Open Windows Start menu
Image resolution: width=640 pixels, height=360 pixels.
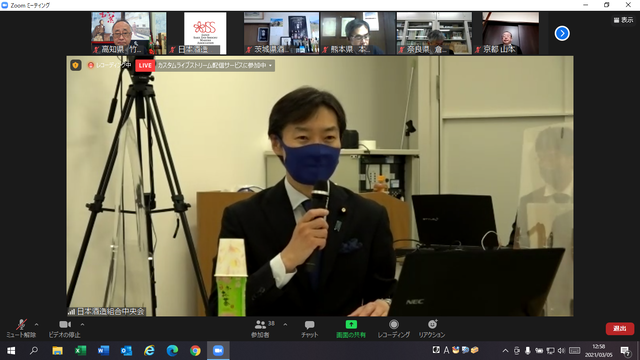pos(11,351)
